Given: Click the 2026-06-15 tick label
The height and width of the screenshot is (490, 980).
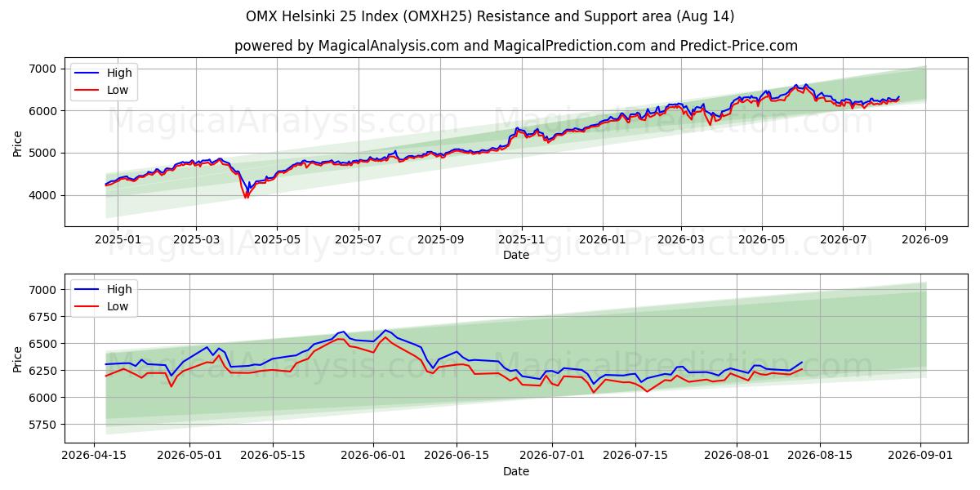Looking at the screenshot, I should 456,456.
